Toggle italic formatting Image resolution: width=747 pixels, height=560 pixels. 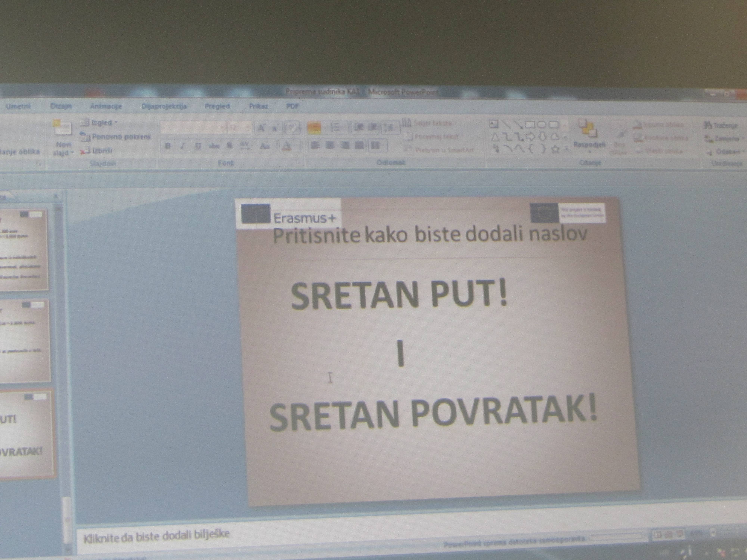point(183,146)
